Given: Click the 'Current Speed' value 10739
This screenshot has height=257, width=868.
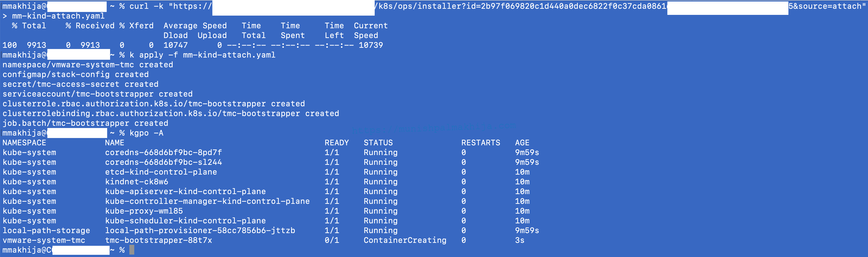Looking at the screenshot, I should (371, 45).
